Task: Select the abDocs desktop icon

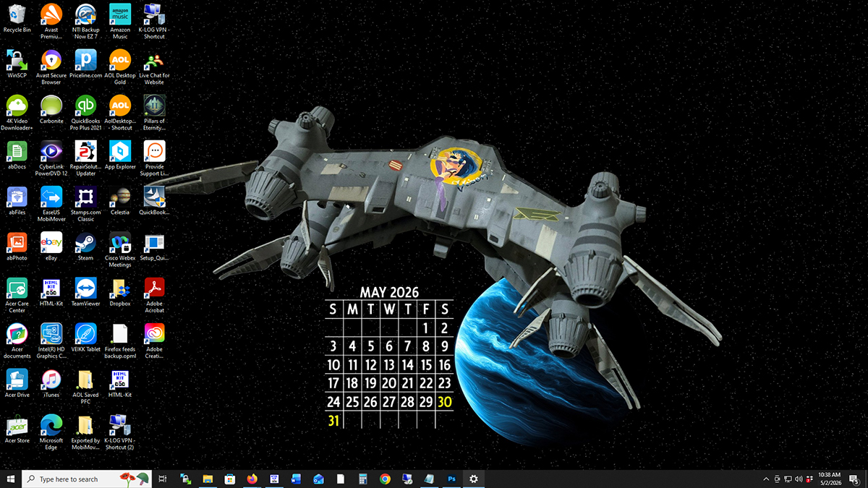Action: [x=17, y=155]
